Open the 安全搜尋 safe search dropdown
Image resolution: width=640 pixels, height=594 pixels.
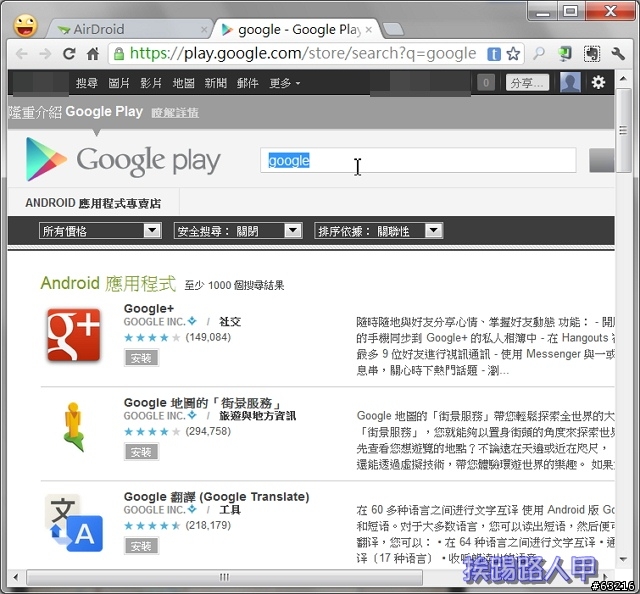coord(238,231)
